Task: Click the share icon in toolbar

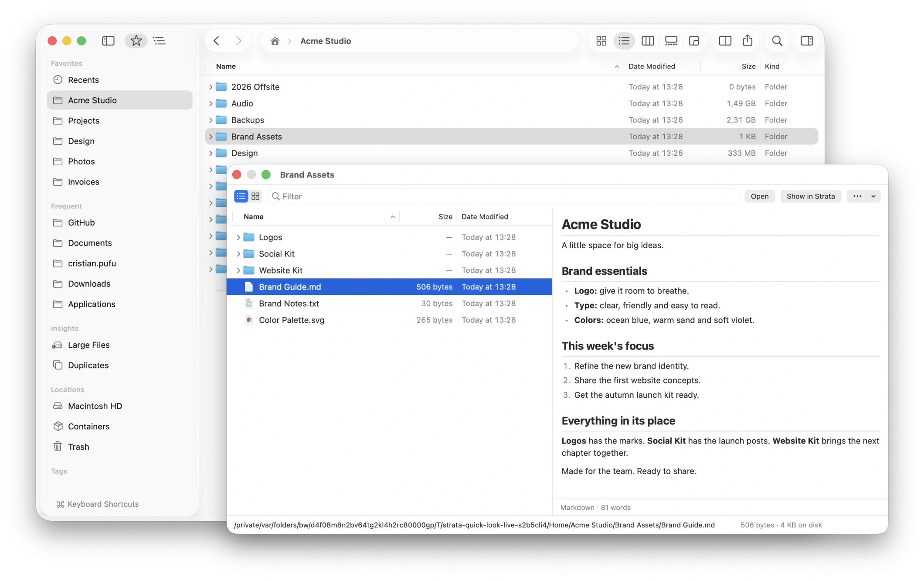Action: point(747,41)
